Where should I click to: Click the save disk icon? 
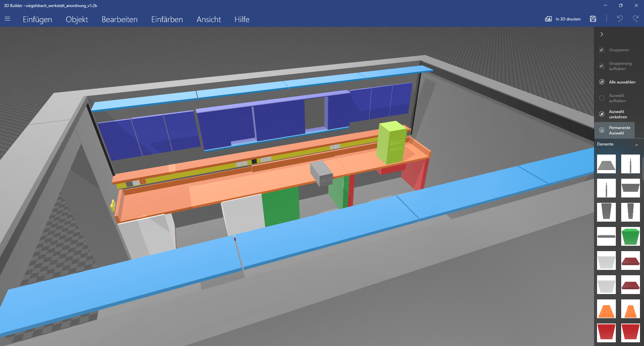pos(593,19)
